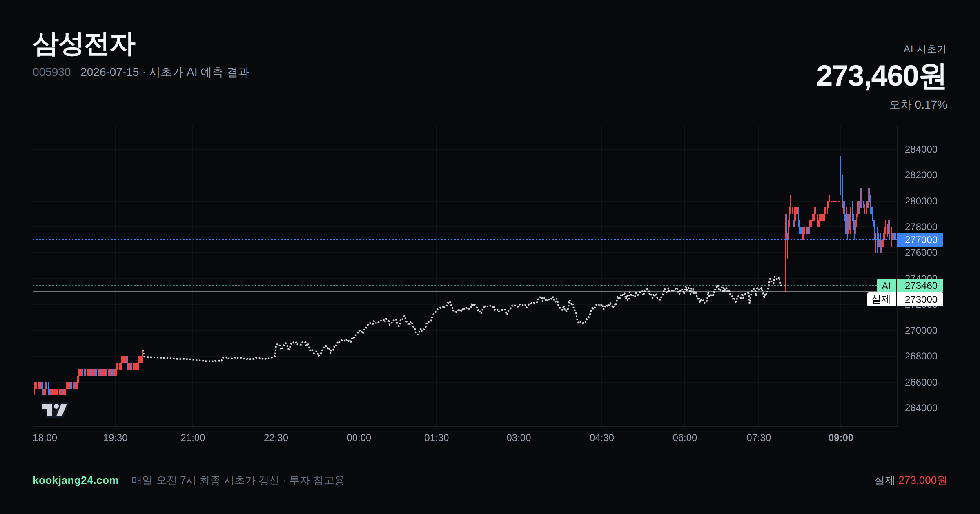Click the 04:30 time axis label

tap(602, 438)
